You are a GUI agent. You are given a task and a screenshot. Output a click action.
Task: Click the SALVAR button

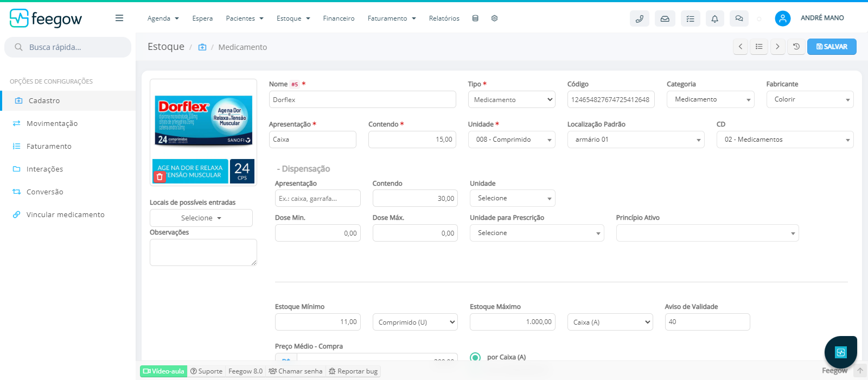pyautogui.click(x=832, y=47)
